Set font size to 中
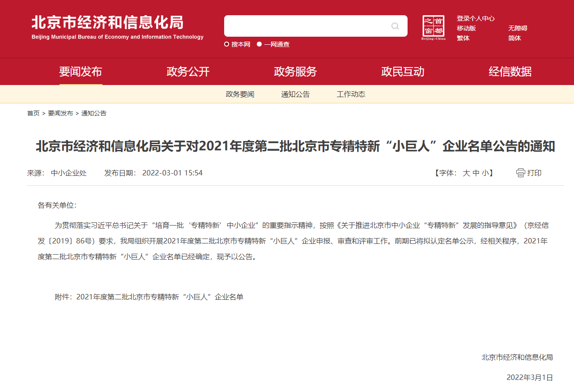 coord(476,173)
